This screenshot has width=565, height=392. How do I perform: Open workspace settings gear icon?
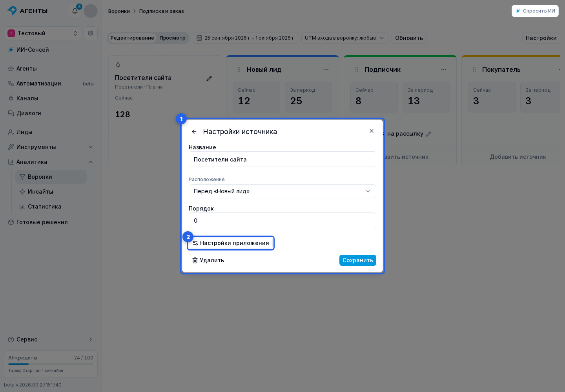click(x=91, y=33)
